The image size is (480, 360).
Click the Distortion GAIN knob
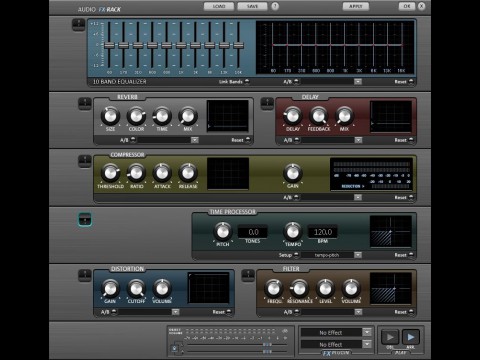110,289
